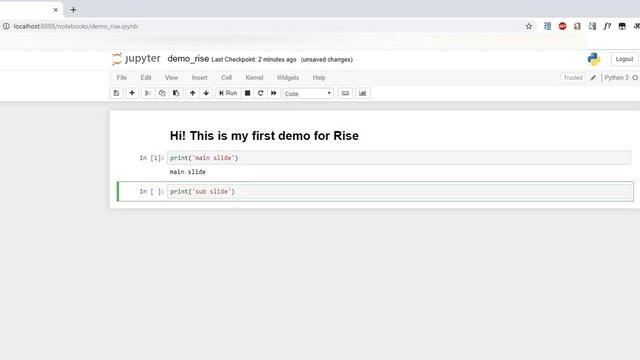640x360 pixels.
Task: Click the Python logo icon
Action: [x=594, y=59]
